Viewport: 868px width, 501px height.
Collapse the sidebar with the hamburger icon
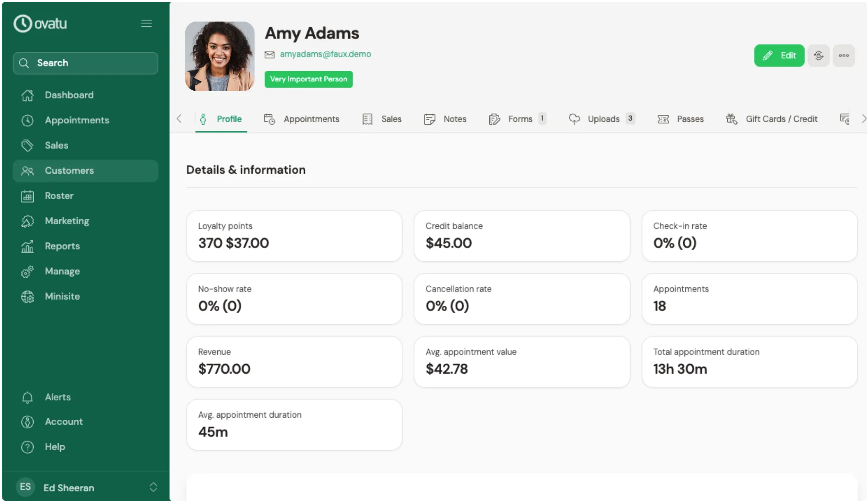coord(146,23)
